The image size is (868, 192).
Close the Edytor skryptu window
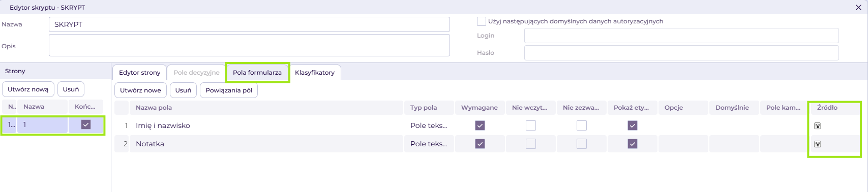858,7
